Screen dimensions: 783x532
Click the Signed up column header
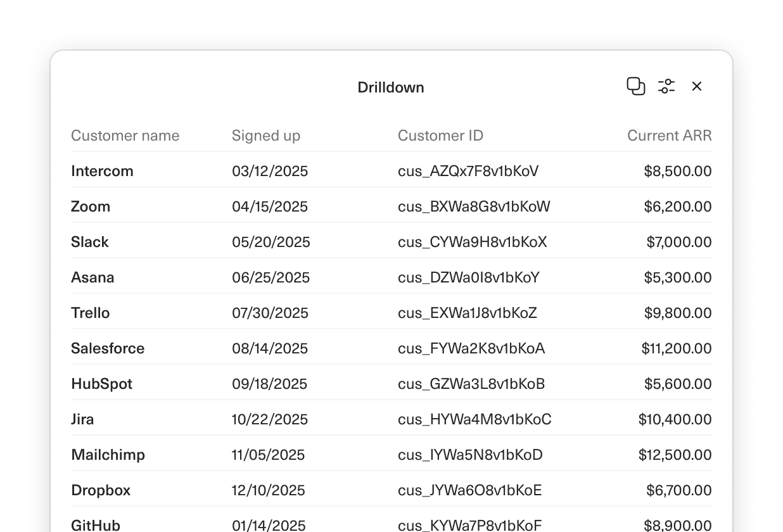pos(266,136)
